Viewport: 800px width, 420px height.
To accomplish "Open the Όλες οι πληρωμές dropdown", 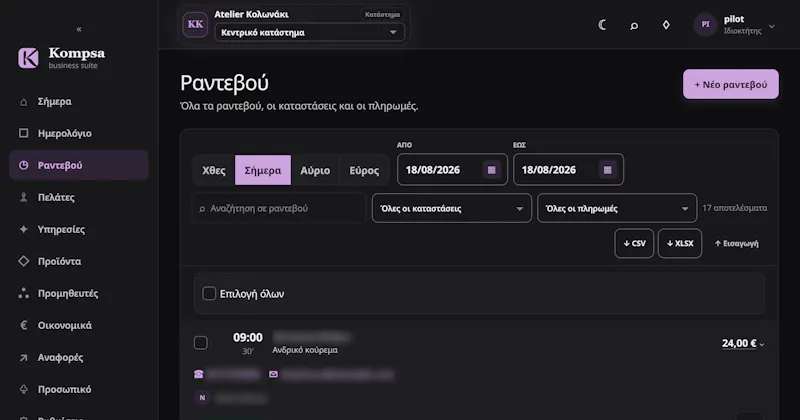I will 617,208.
